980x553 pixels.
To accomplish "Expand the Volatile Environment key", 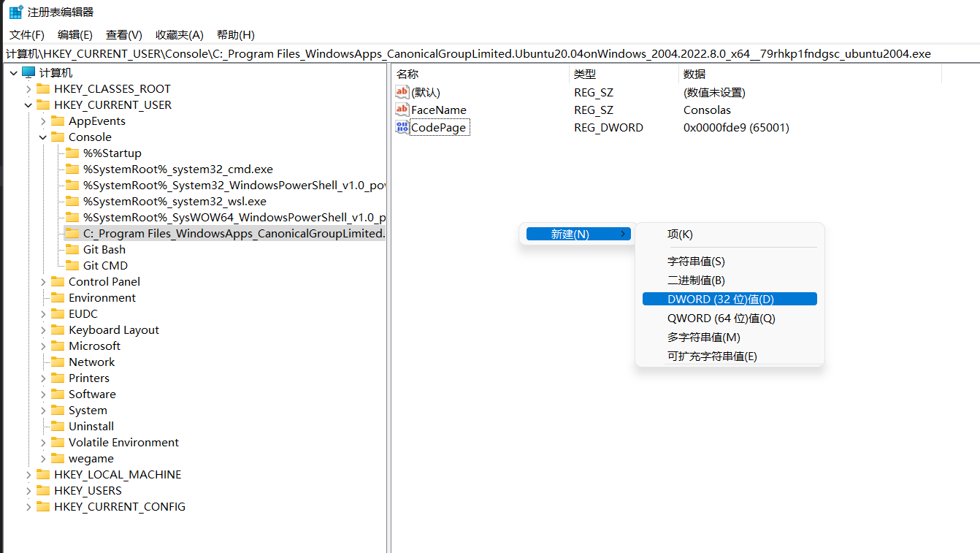I will (x=43, y=442).
